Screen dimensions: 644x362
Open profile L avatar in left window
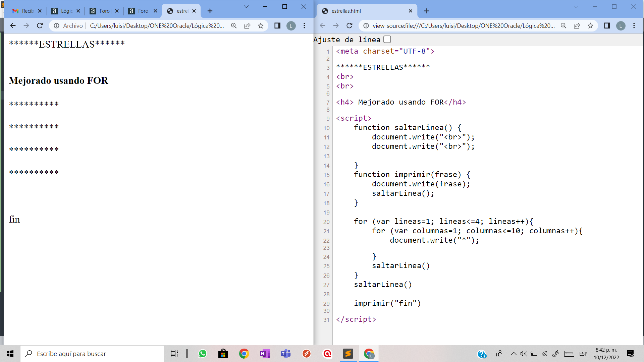tap(291, 26)
